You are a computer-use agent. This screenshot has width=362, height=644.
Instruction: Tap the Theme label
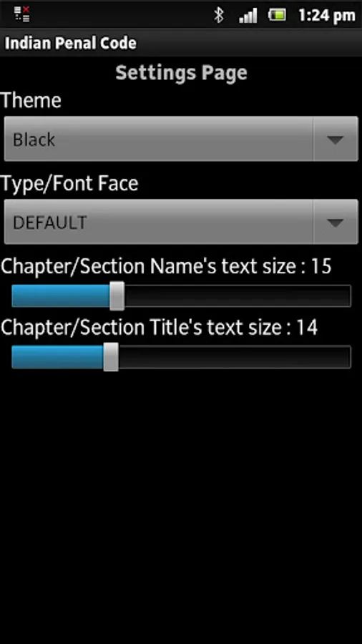tap(31, 100)
